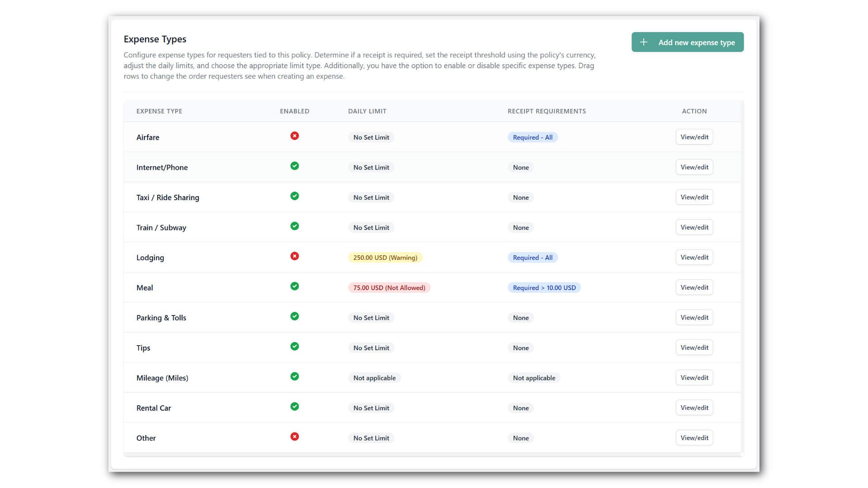Screen dimensions: 868x488
Task: Click Mileage's Not applicable daily limit
Action: click(x=374, y=378)
